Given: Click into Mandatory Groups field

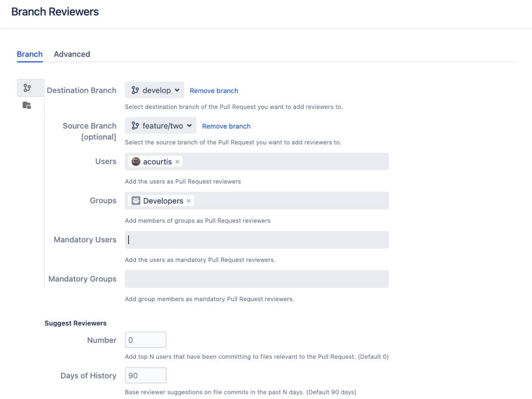Looking at the screenshot, I should (x=257, y=279).
